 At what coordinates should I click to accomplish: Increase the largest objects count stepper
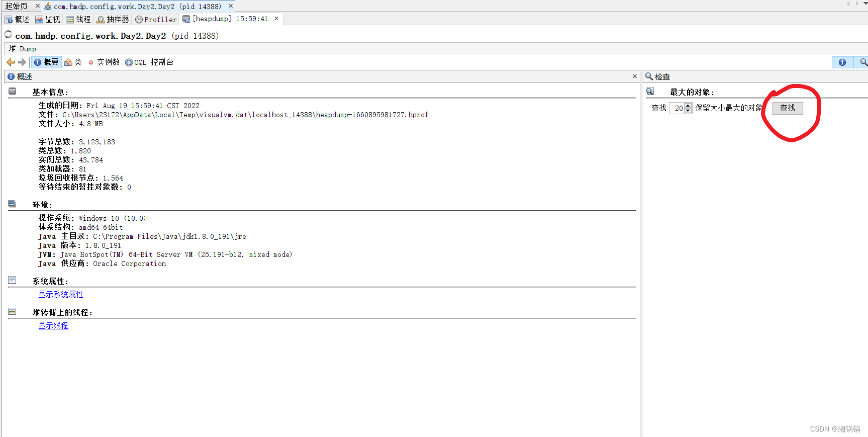[688, 106]
